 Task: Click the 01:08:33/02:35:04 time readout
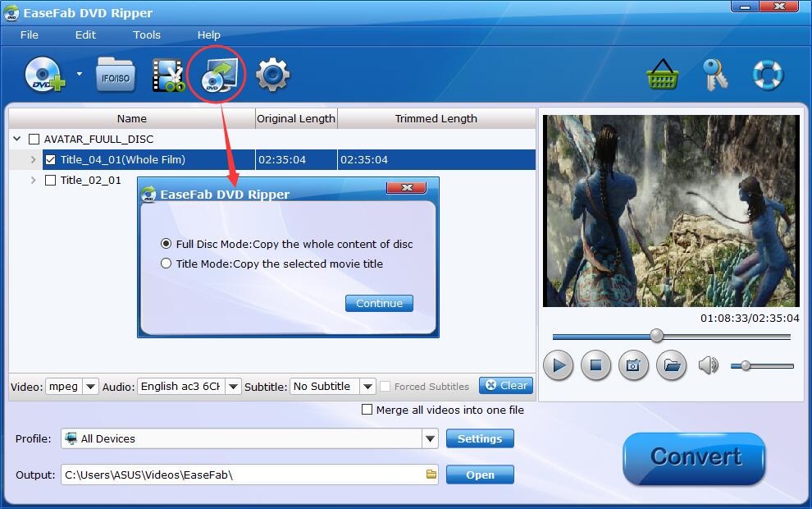pos(750,319)
